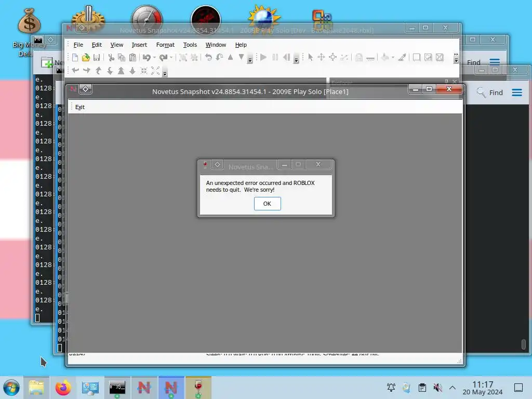Toggle on-all-desktops pin on error dialog titlebar
Viewport: 532px width, 399px height.
[217, 165]
